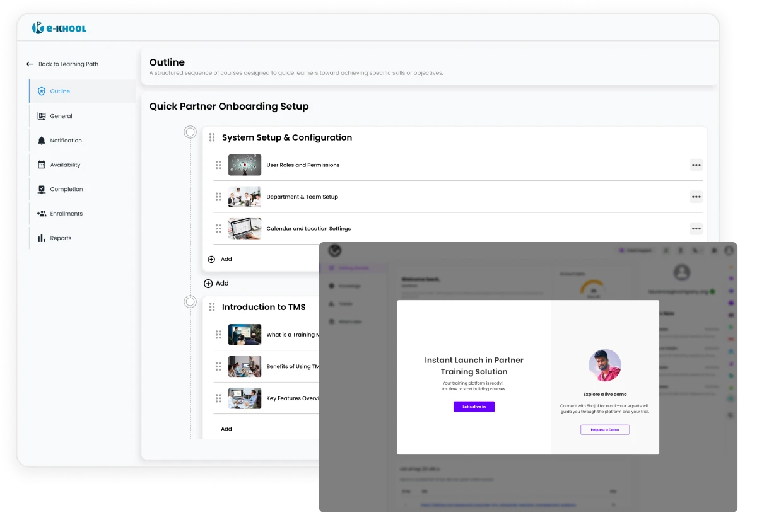The width and height of the screenshot is (757, 532).
Task: Click the Request a Demo button
Action: coord(604,429)
